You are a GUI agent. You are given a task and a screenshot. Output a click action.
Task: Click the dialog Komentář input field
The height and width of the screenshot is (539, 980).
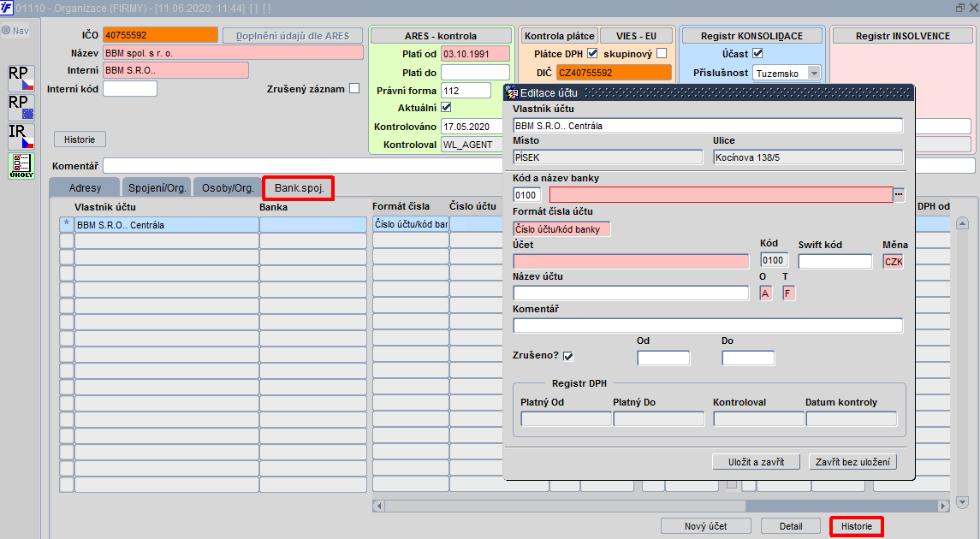coord(708,325)
